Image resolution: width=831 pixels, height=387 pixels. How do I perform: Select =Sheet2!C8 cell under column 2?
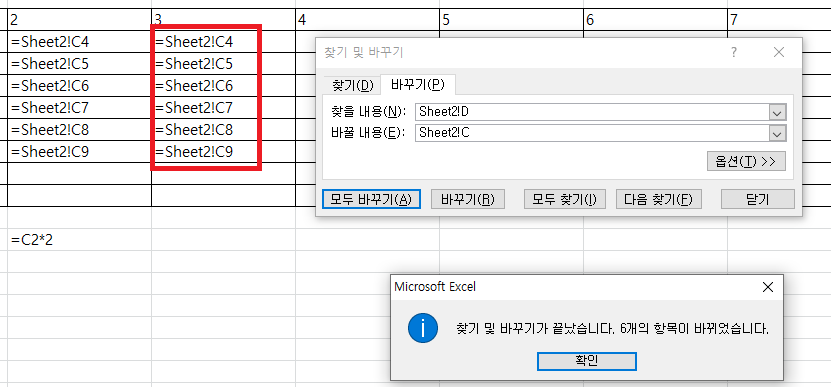(79, 129)
